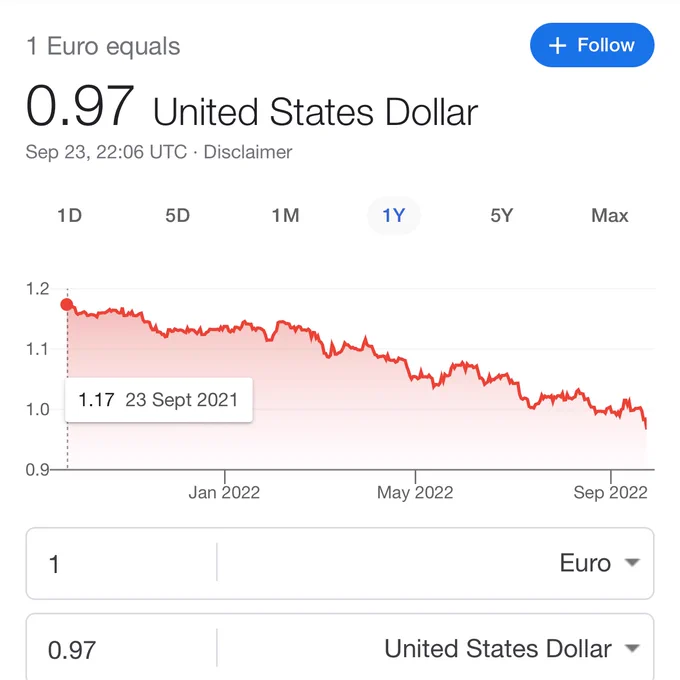This screenshot has width=680, height=680.
Task: Click the plus icon in Follow button
Action: tap(557, 46)
